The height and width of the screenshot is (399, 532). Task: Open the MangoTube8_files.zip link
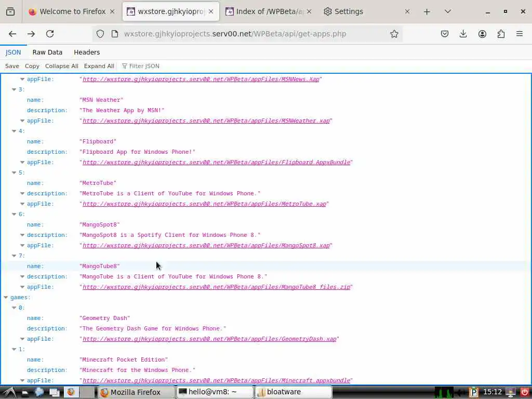click(216, 287)
